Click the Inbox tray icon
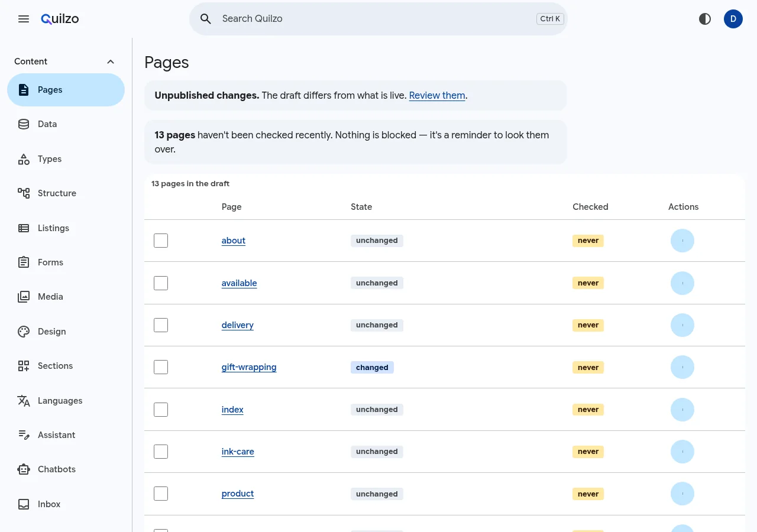Image resolution: width=757 pixels, height=532 pixels. pyautogui.click(x=24, y=504)
